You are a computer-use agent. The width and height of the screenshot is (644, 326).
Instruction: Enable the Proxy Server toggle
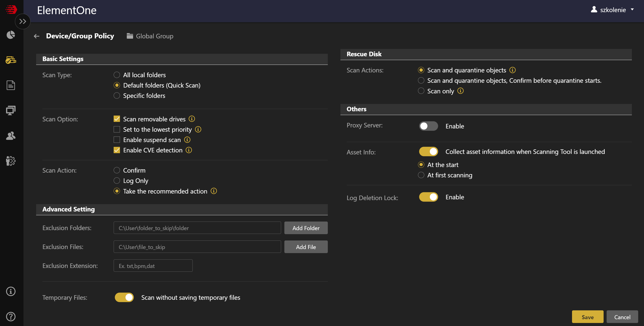coord(428,126)
